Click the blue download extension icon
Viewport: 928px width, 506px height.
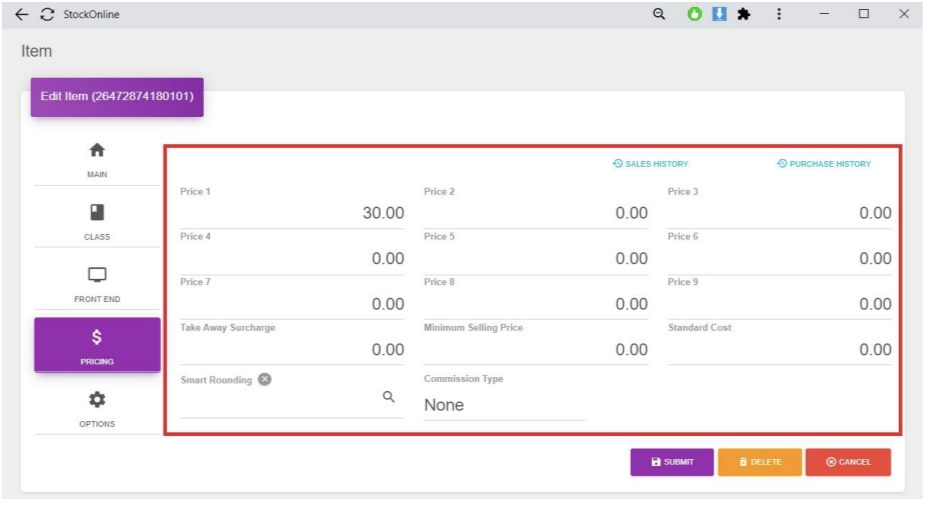719,14
